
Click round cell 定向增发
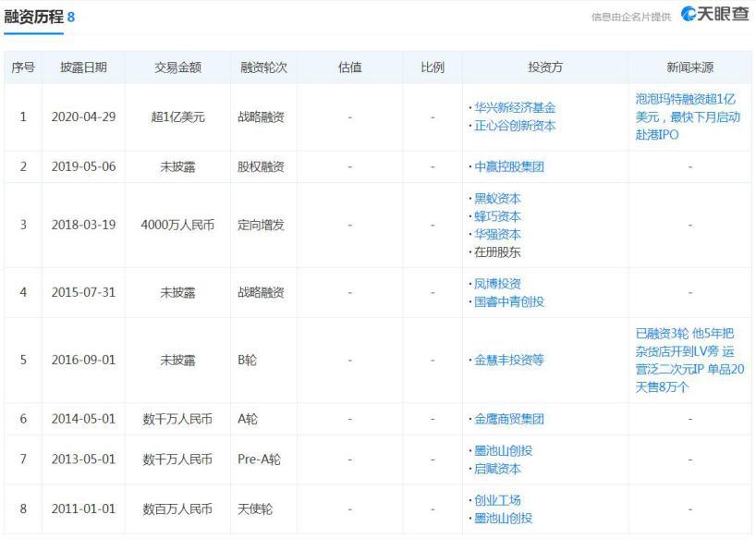pyautogui.click(x=261, y=226)
